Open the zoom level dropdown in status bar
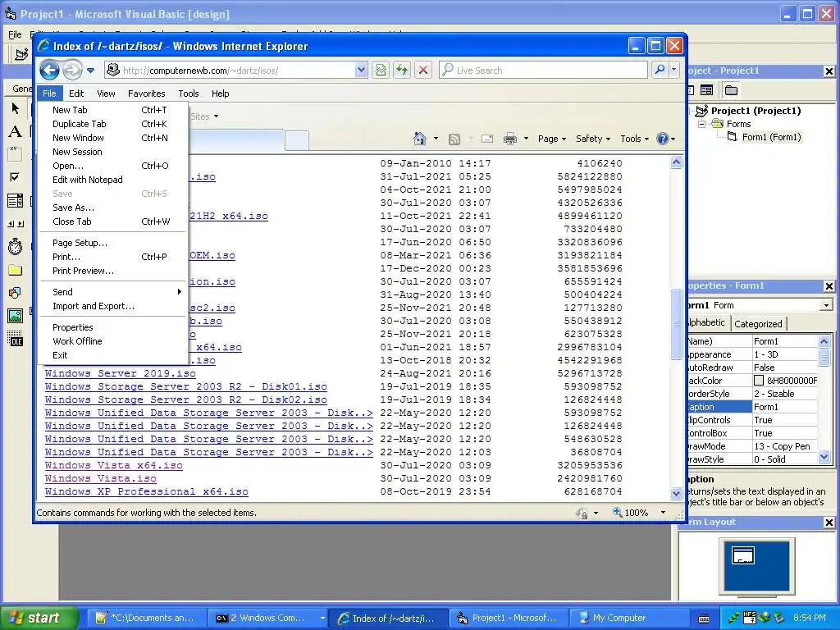This screenshot has width=840, height=630. coord(663,513)
